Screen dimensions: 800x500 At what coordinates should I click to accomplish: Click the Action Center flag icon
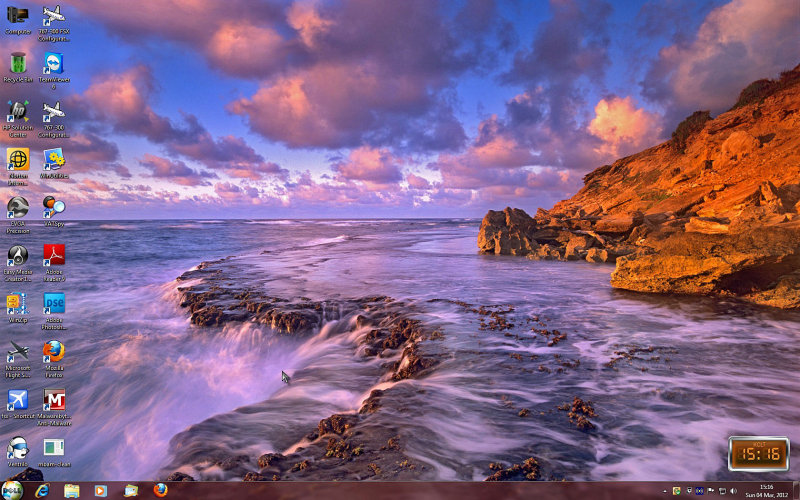click(x=711, y=491)
